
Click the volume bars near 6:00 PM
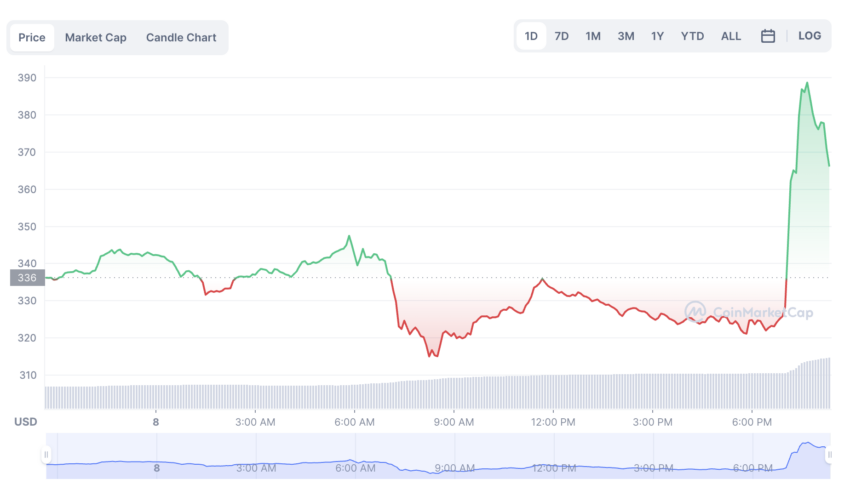(x=752, y=390)
